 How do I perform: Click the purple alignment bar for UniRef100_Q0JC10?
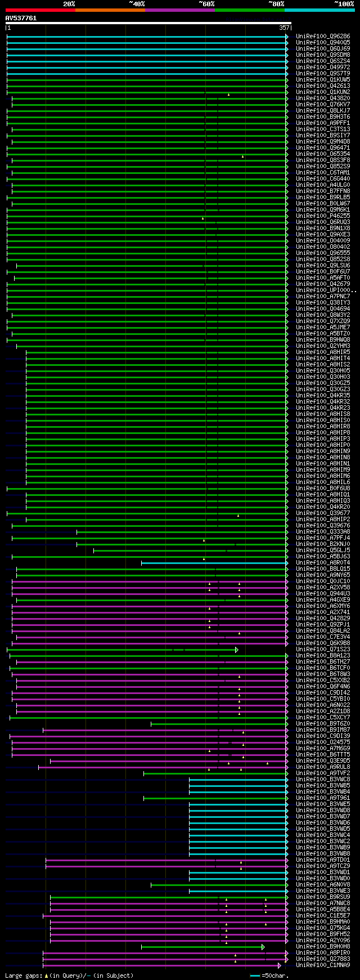point(150,581)
